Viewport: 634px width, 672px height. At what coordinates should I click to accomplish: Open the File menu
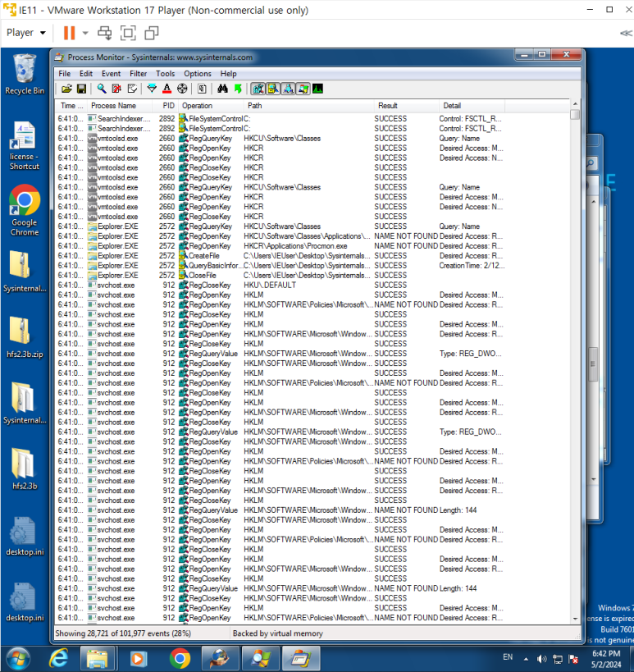pos(64,74)
